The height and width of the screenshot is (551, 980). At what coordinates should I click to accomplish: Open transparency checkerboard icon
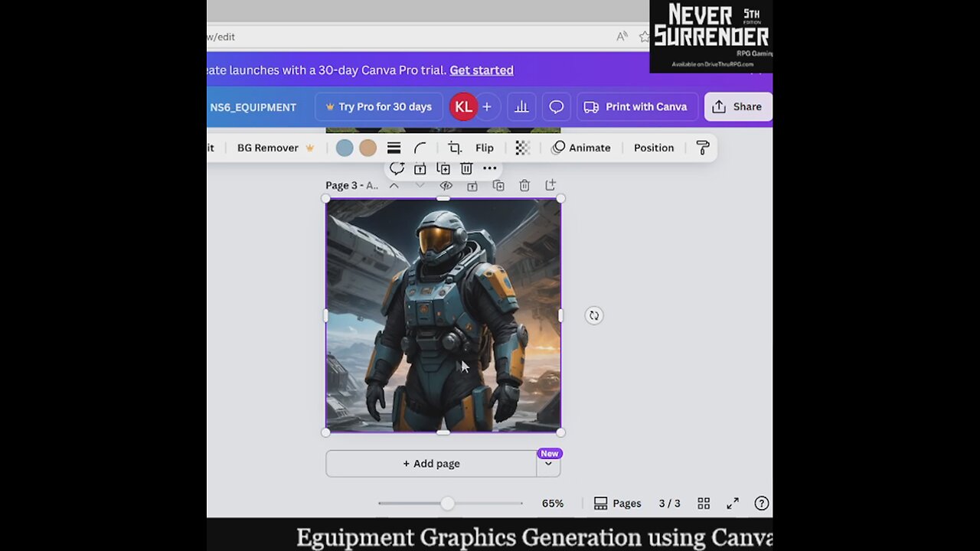click(522, 148)
